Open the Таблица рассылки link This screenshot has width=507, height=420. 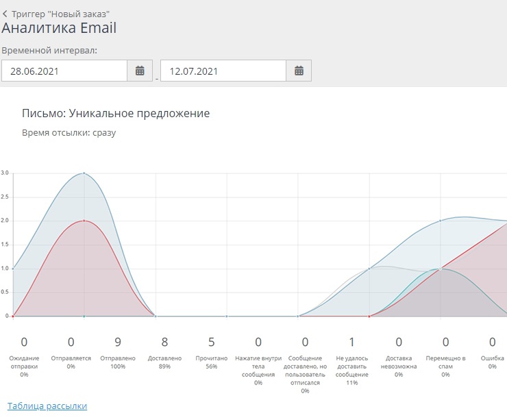(47, 406)
